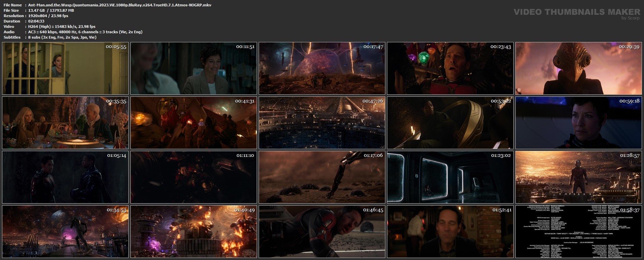Pick the frame stamped 00:35:35
Viewport: 644px width, 260px height.
click(65, 123)
